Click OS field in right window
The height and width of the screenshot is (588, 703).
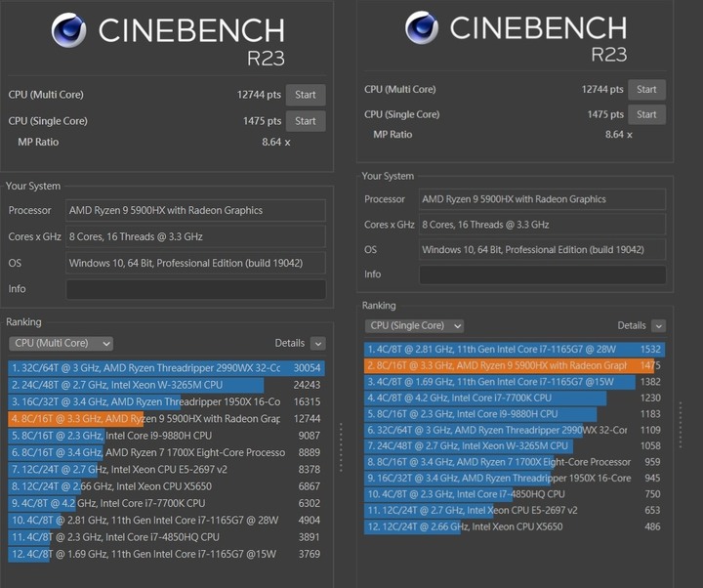543,249
